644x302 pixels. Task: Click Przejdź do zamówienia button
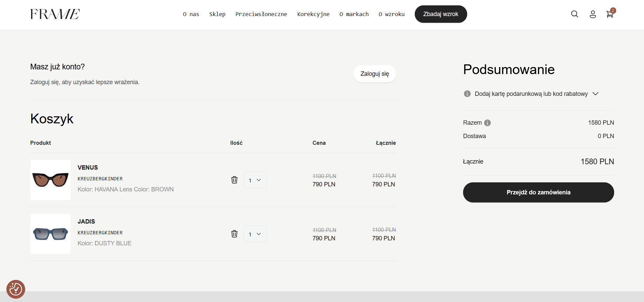538,192
